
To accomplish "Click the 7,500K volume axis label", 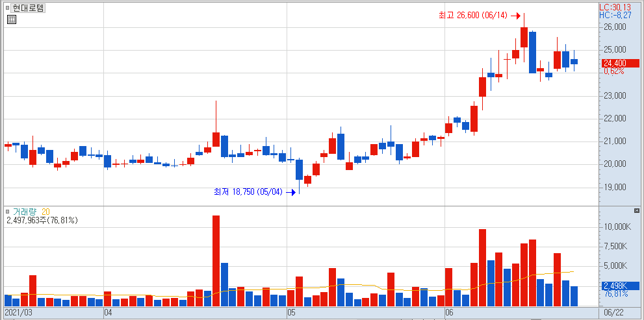I will (x=616, y=247).
